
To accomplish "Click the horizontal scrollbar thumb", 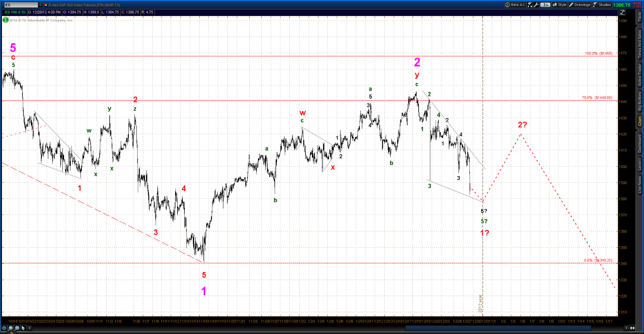I will [x=498, y=328].
